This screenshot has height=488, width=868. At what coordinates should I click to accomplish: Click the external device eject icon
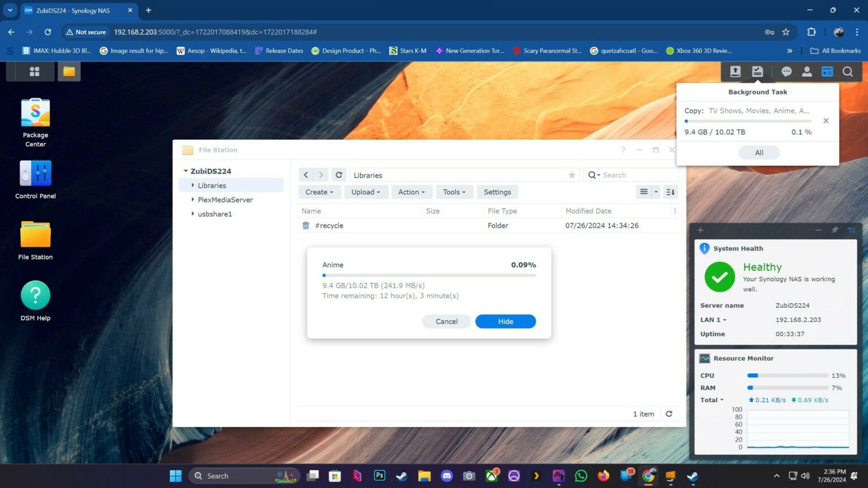(735, 71)
